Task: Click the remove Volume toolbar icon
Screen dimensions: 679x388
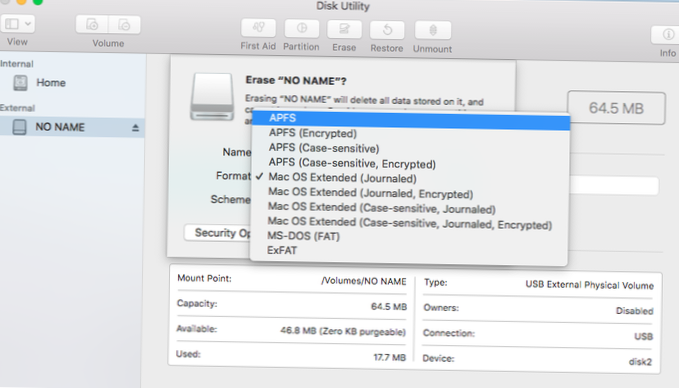Action: point(124,25)
